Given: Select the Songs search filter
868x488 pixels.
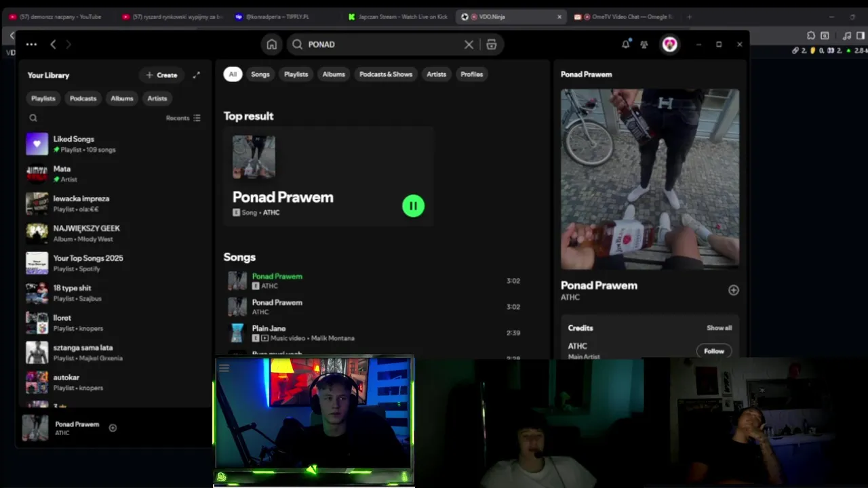Looking at the screenshot, I should 260,75.
